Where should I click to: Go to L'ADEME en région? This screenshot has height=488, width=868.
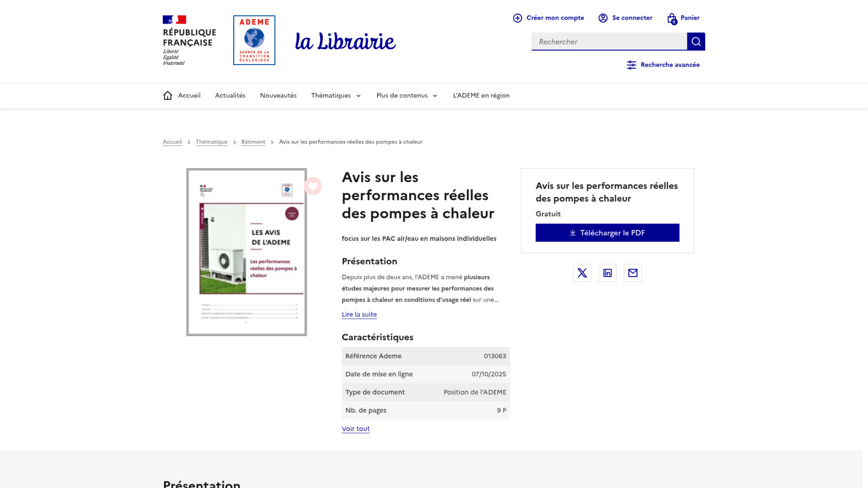481,95
